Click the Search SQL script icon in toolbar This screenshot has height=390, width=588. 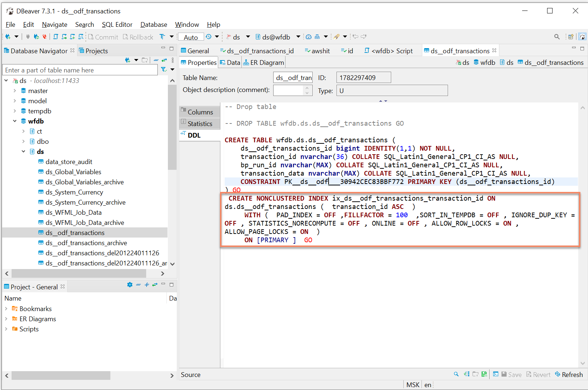tap(81, 37)
